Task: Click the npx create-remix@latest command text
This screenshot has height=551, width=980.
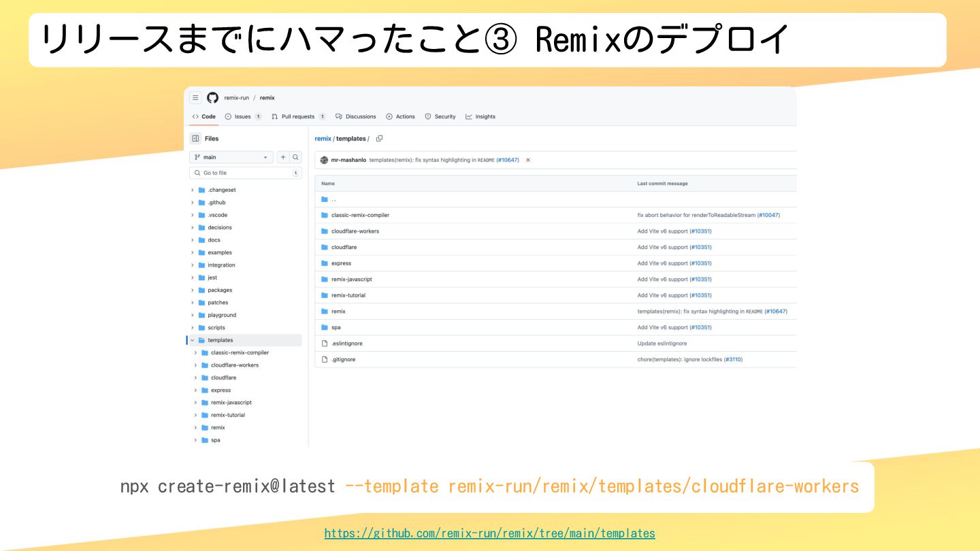Action: pyautogui.click(x=228, y=486)
